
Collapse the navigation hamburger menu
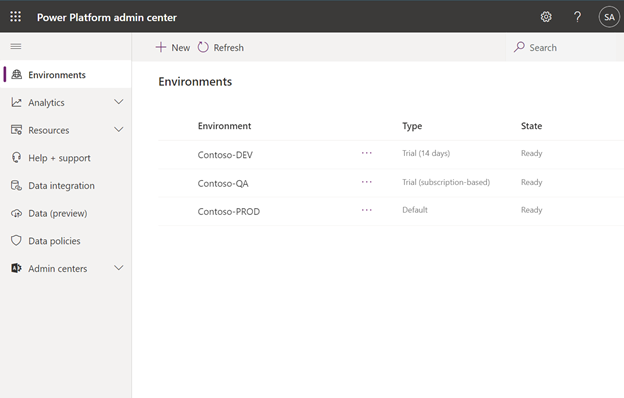(x=16, y=47)
